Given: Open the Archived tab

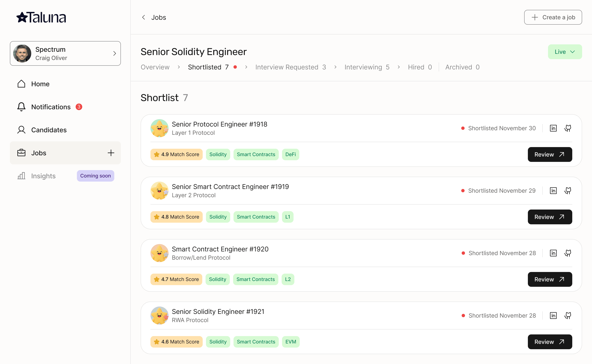Looking at the screenshot, I should point(462,67).
